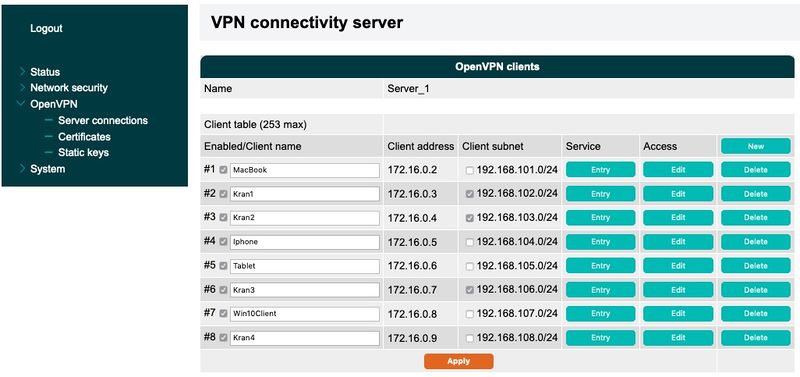Delete the Kran3 client
The image size is (800, 377).
pos(756,290)
